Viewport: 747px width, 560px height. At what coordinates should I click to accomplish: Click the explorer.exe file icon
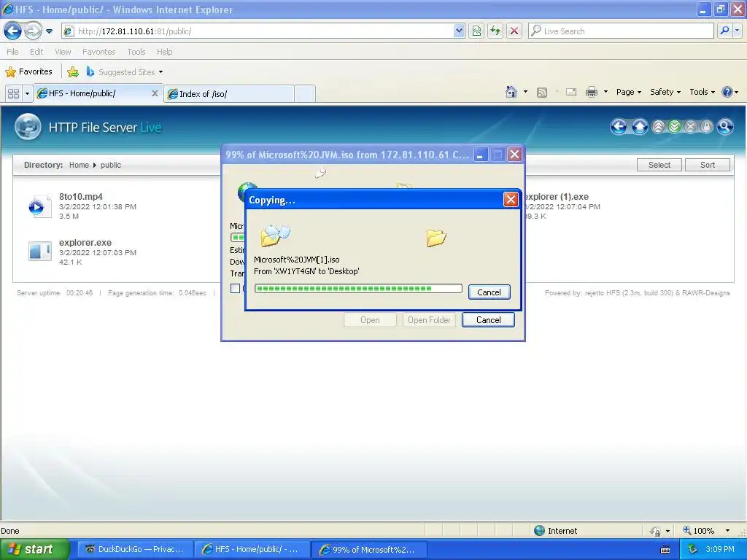click(39, 251)
